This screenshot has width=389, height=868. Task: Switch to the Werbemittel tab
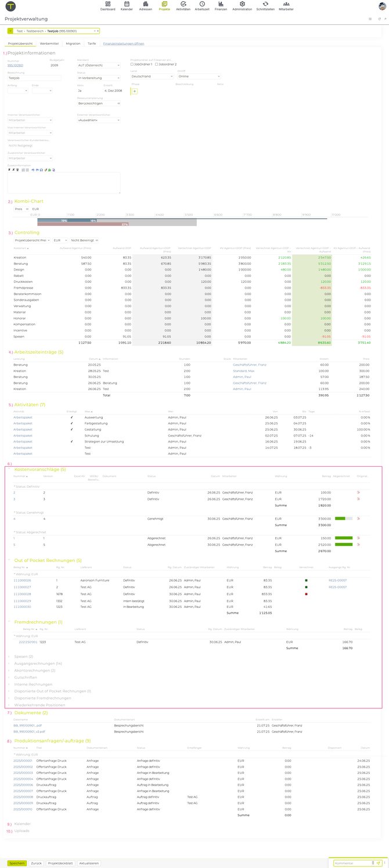(49, 44)
